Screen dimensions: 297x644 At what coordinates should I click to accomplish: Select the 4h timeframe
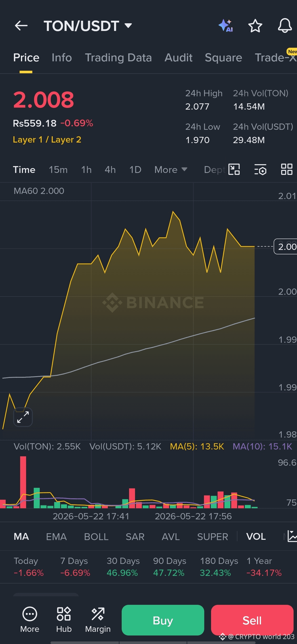coord(110,170)
